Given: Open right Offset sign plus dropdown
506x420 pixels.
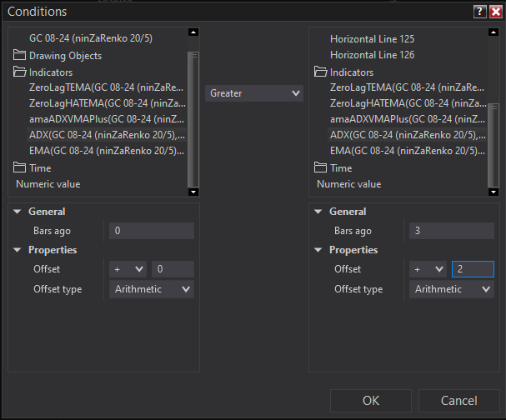Looking at the screenshot, I should tap(428, 269).
